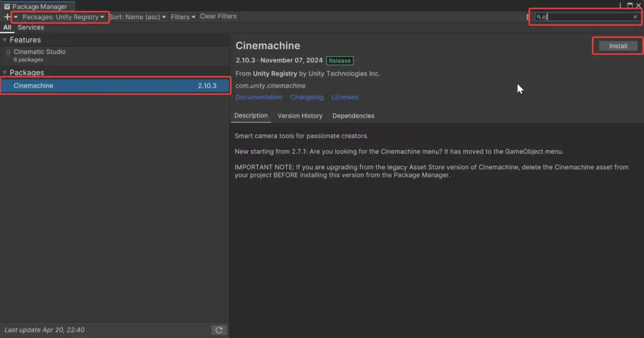This screenshot has height=338, width=644.
Task: Click the Cinemachine title heading
Action: click(x=268, y=46)
